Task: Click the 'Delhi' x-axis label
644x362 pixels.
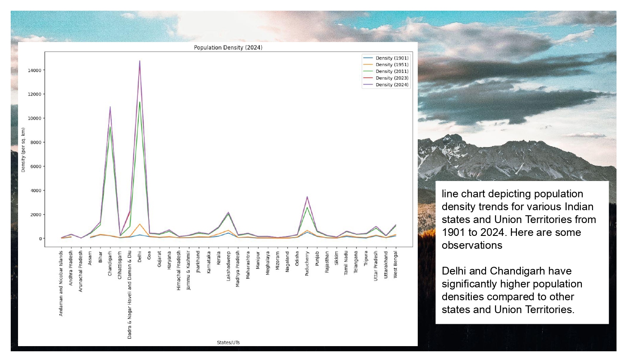Action: click(x=140, y=256)
